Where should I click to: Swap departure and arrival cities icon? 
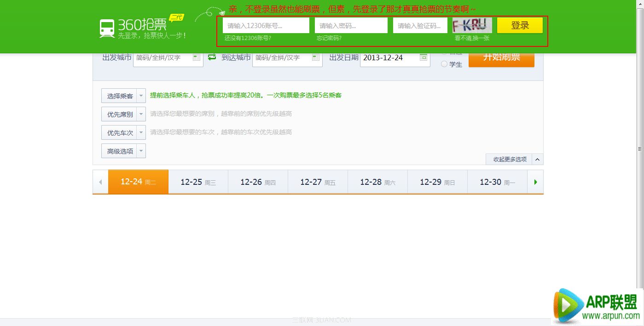[x=212, y=57]
